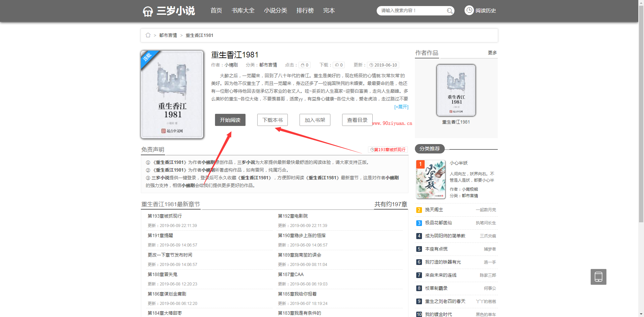Image resolution: width=644 pixels, height=317 pixels.
Task: Open 更多 author works link
Action: [x=492, y=53]
